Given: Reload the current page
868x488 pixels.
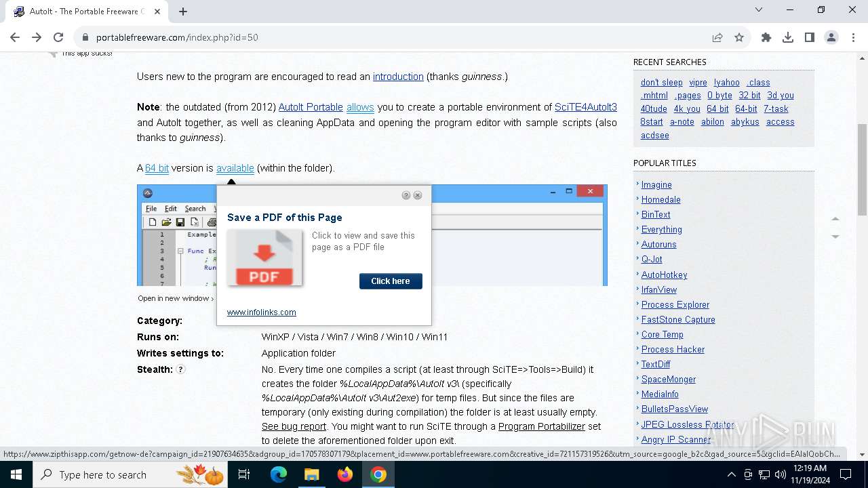Looking at the screenshot, I should pos(58,37).
